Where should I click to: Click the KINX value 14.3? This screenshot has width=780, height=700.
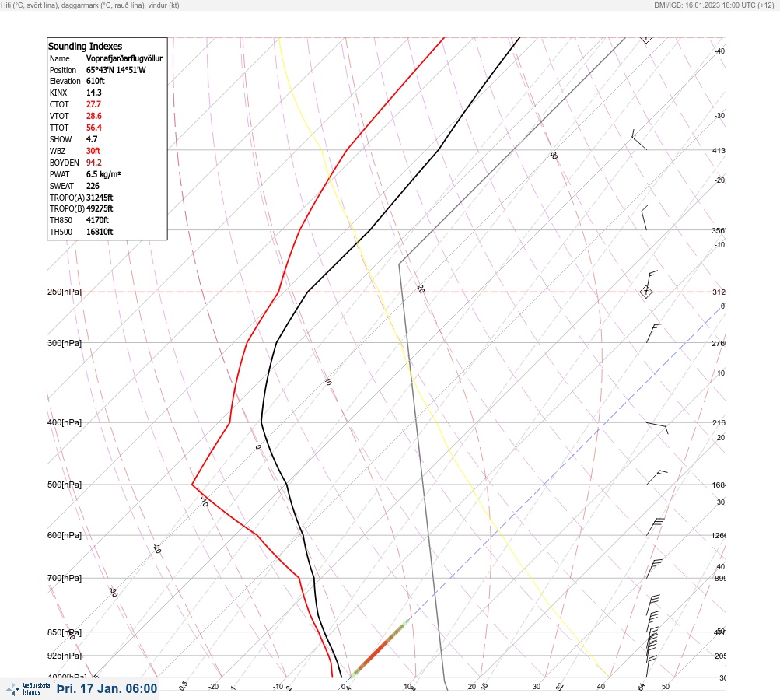[x=94, y=93]
